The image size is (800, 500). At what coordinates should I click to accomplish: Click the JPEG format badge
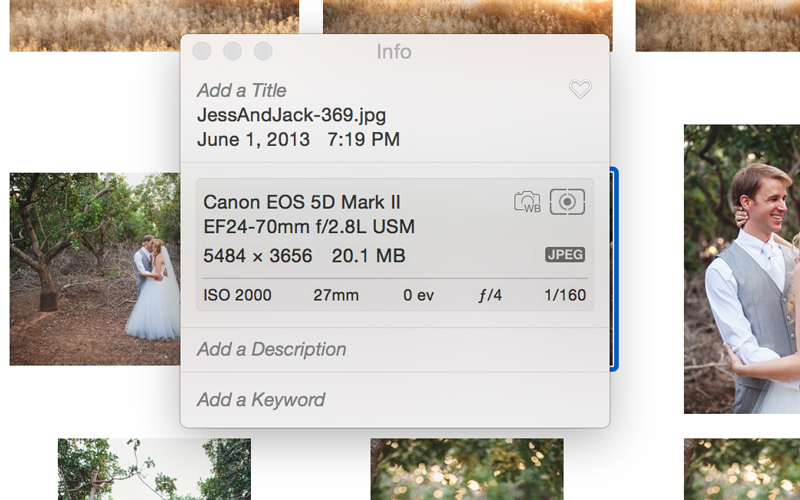tap(565, 255)
